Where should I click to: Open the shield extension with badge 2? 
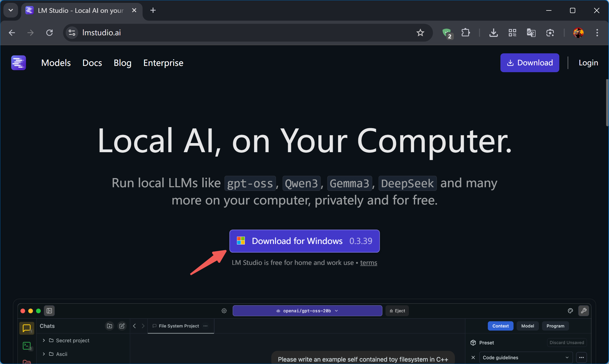pos(447,33)
